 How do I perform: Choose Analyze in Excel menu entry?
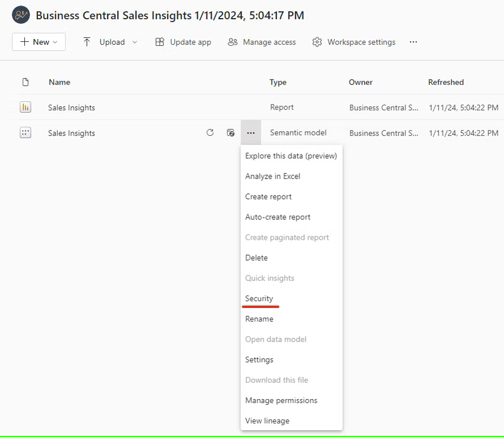point(273,176)
